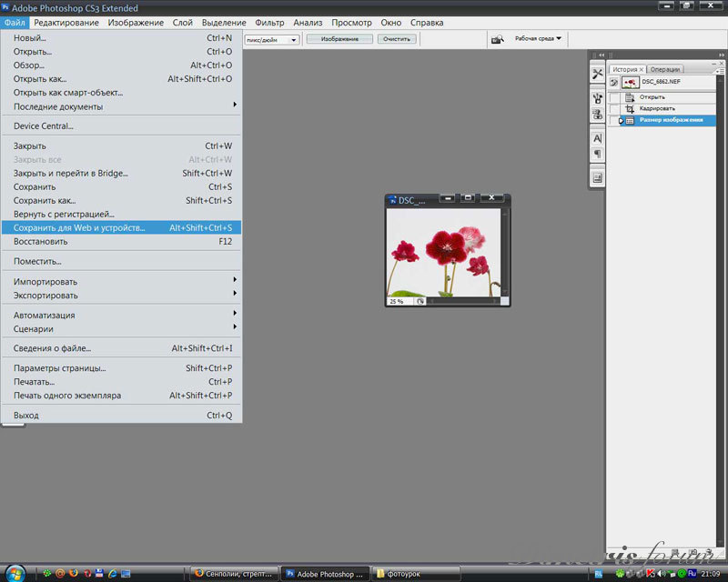Click the Paragraph panel icon

coord(597,154)
